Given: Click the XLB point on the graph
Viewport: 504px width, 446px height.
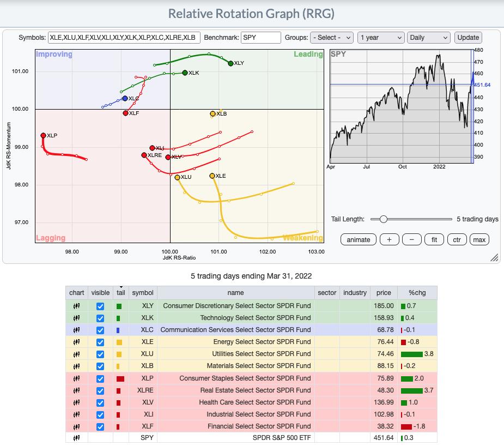Looking at the screenshot, I should (213, 113).
